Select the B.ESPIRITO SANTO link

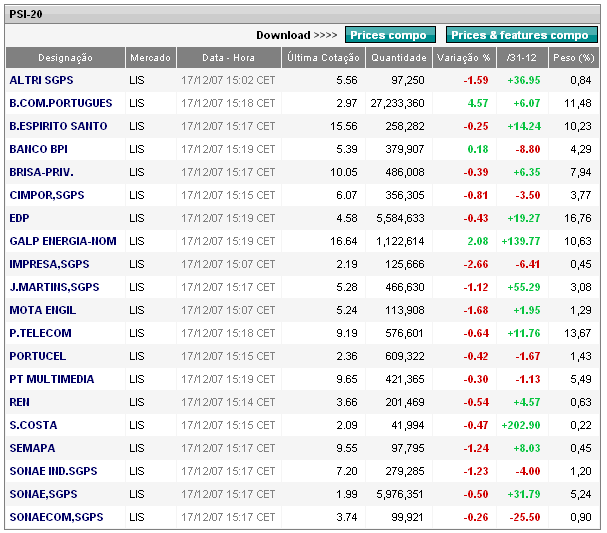click(x=58, y=126)
